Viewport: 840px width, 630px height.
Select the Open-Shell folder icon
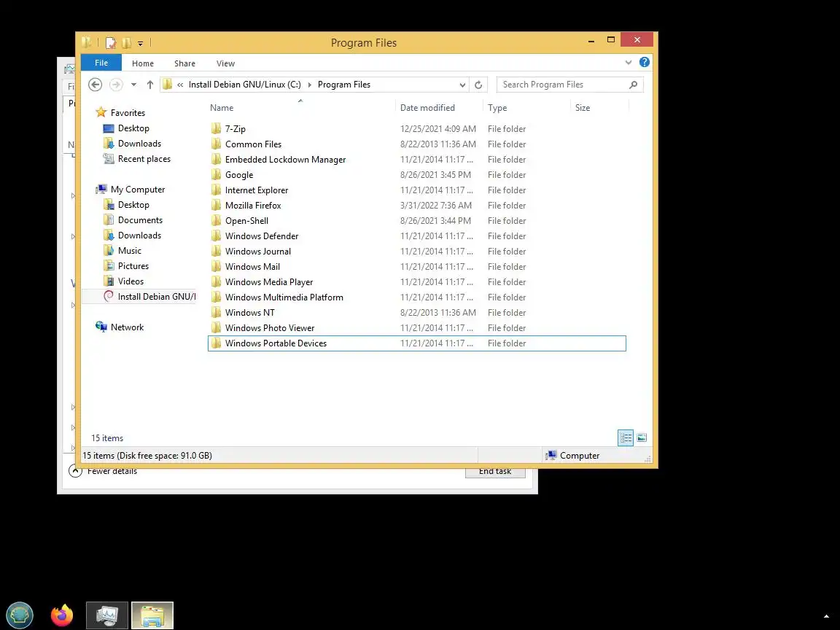(x=216, y=220)
